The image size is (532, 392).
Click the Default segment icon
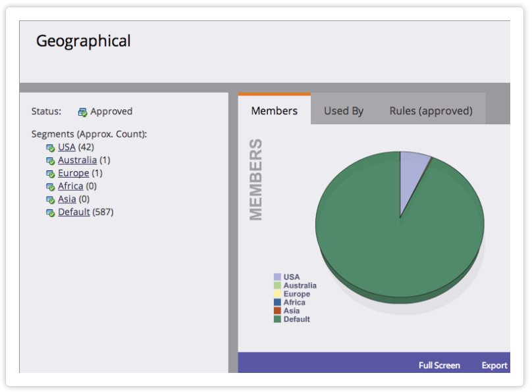tap(50, 212)
